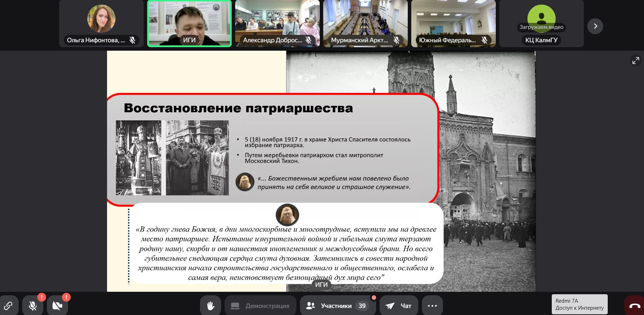
Task: Expand the shared presentation to fullscreen
Action: [x=636, y=61]
